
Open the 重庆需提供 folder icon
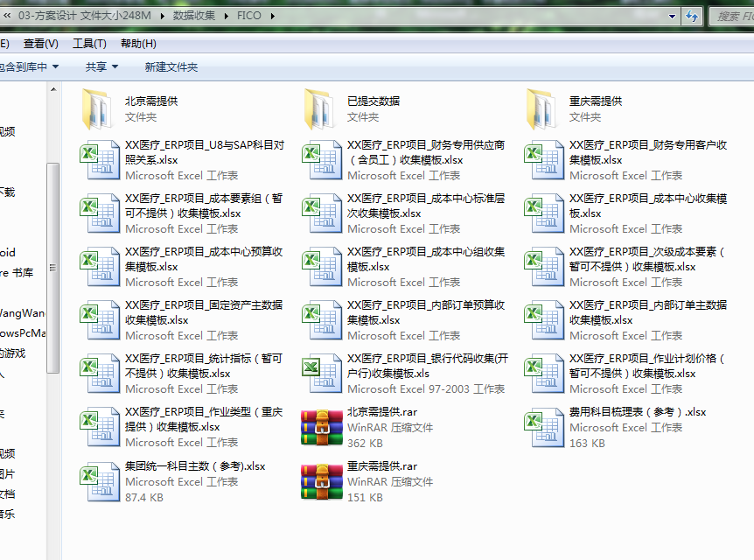coord(544,108)
